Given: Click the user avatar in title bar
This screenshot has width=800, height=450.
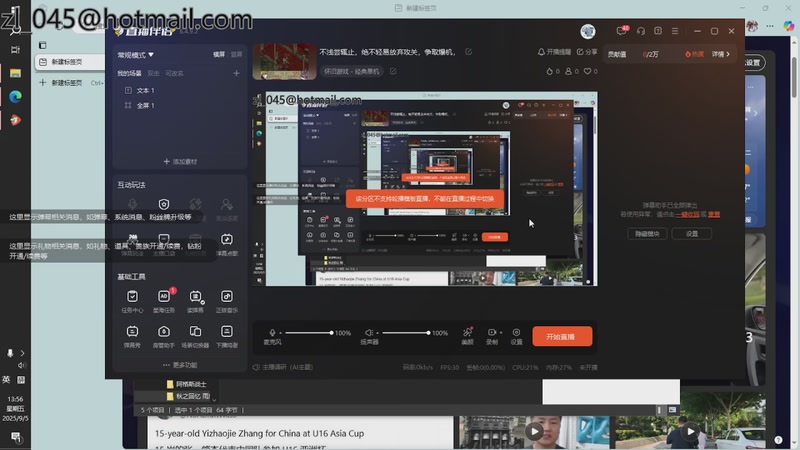Looking at the screenshot, I should click(588, 31).
